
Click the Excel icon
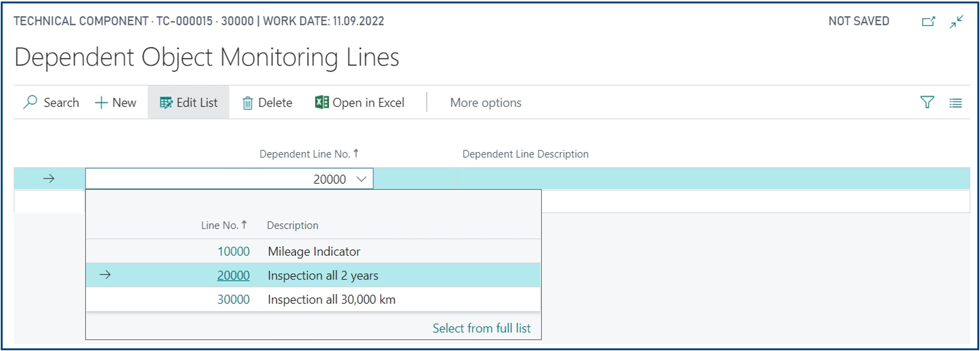[322, 102]
